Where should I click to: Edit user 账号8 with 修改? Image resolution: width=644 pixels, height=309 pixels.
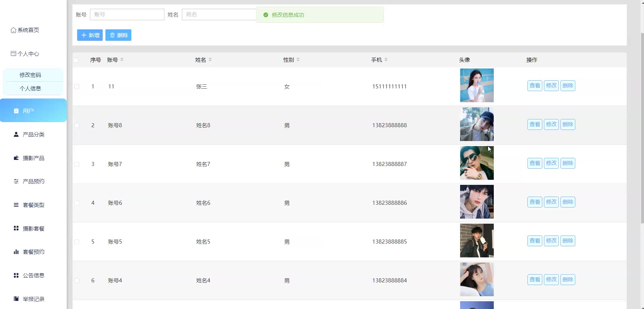pyautogui.click(x=551, y=124)
